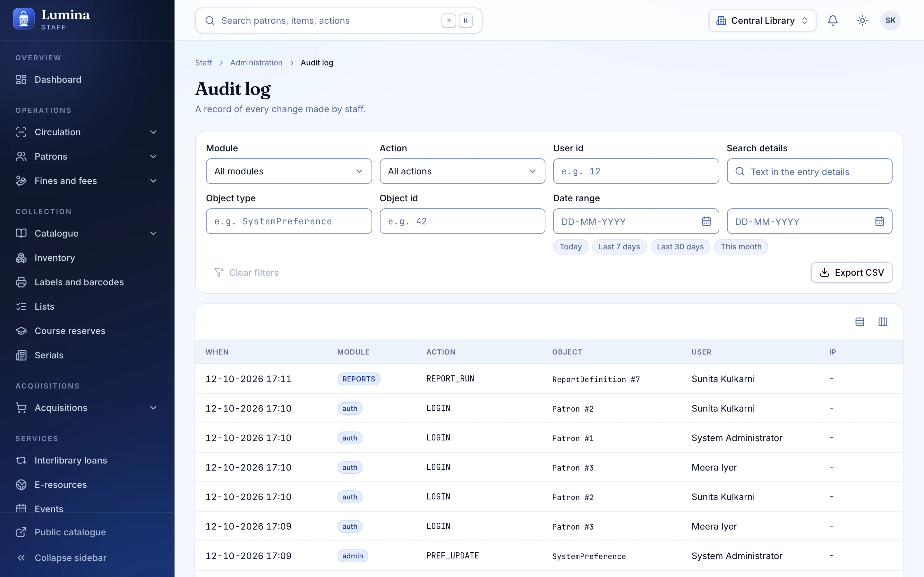This screenshot has height=577, width=924.
Task: Click the User id input field
Action: [636, 171]
